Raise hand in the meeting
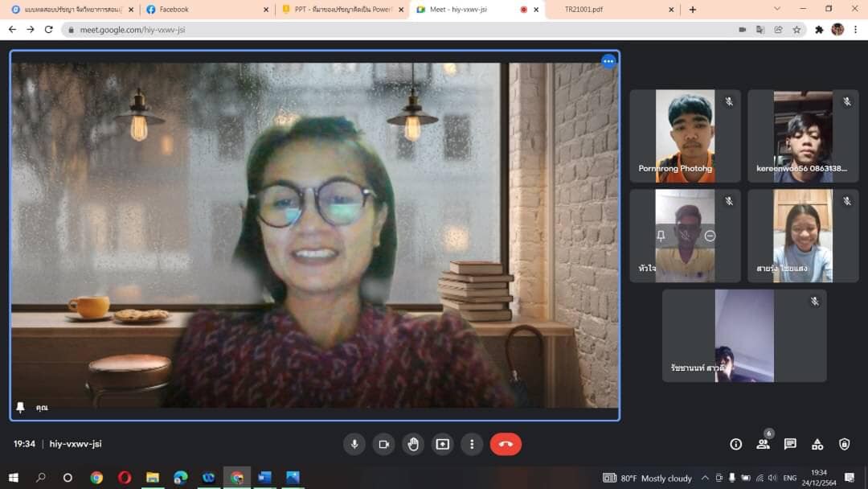This screenshot has width=868, height=489. [x=413, y=444]
